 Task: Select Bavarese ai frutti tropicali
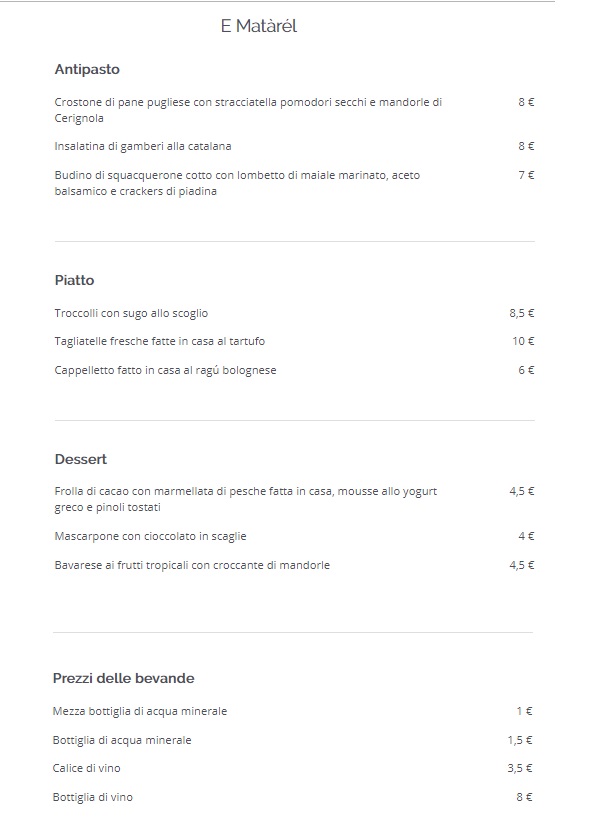[x=192, y=565]
